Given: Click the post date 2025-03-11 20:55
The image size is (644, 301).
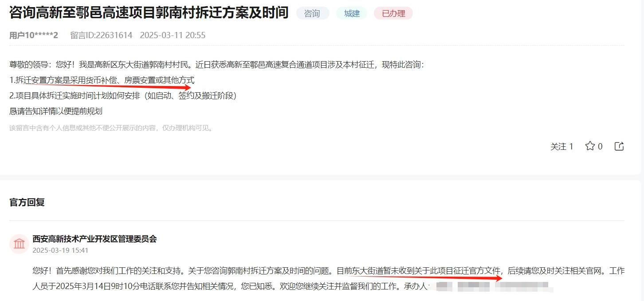Looking at the screenshot, I should [173, 35].
